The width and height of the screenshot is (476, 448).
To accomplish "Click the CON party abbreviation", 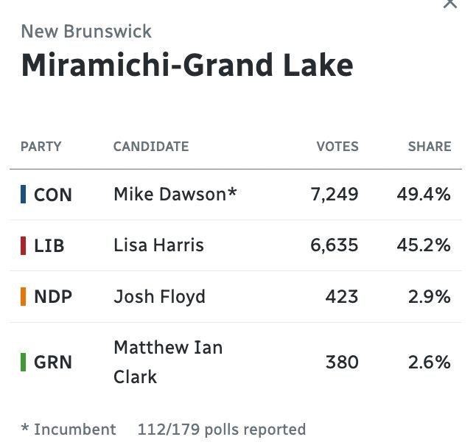I will point(53,195).
